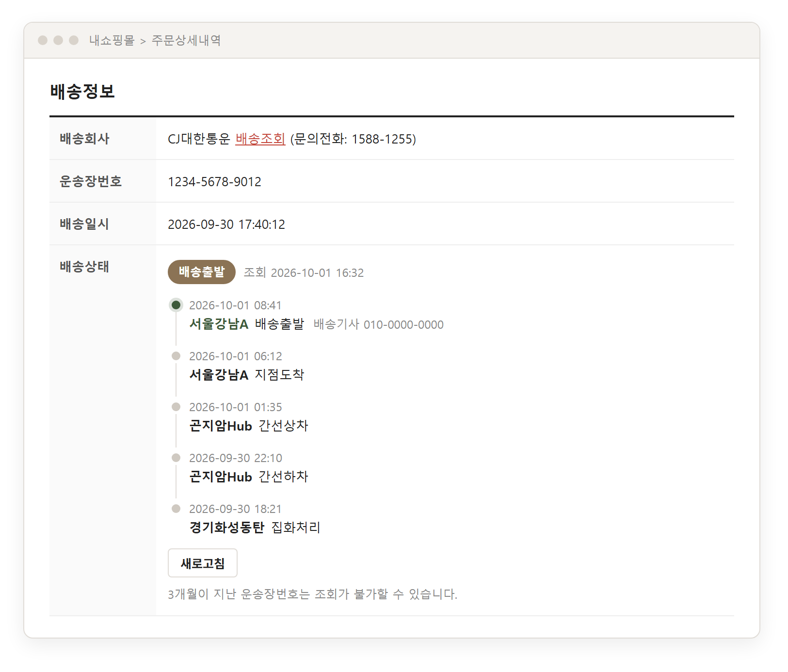Select the timeline dot for 2026-10-01 01:35
This screenshot has width=788, height=672.
click(x=176, y=407)
